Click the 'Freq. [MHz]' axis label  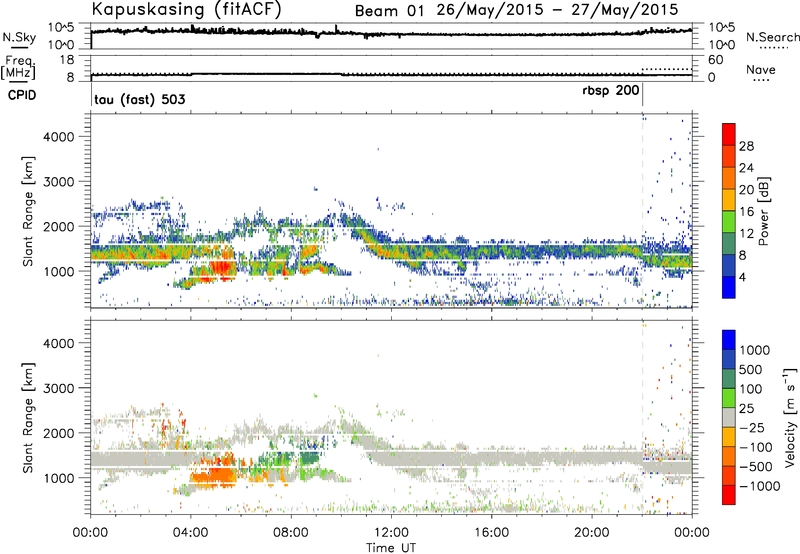click(x=18, y=67)
